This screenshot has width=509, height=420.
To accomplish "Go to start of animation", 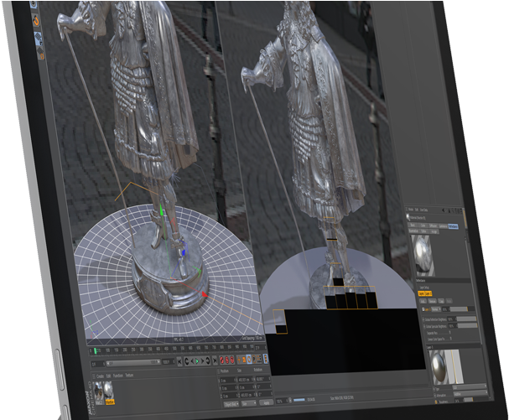I will (179, 361).
